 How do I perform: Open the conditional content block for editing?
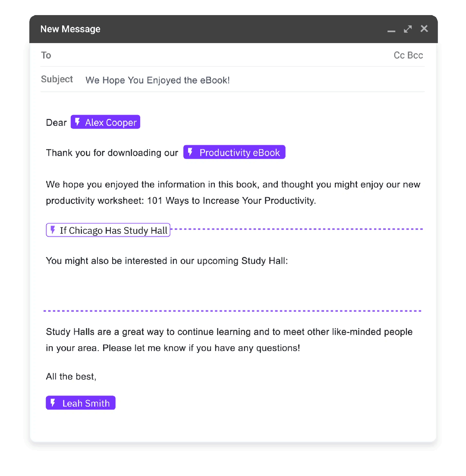[x=108, y=230]
